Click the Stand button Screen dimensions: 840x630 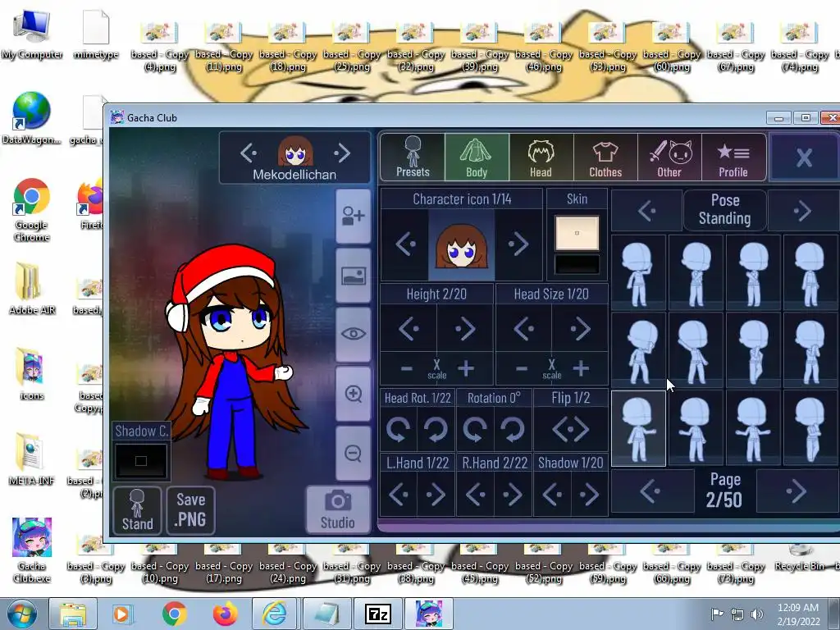click(137, 510)
